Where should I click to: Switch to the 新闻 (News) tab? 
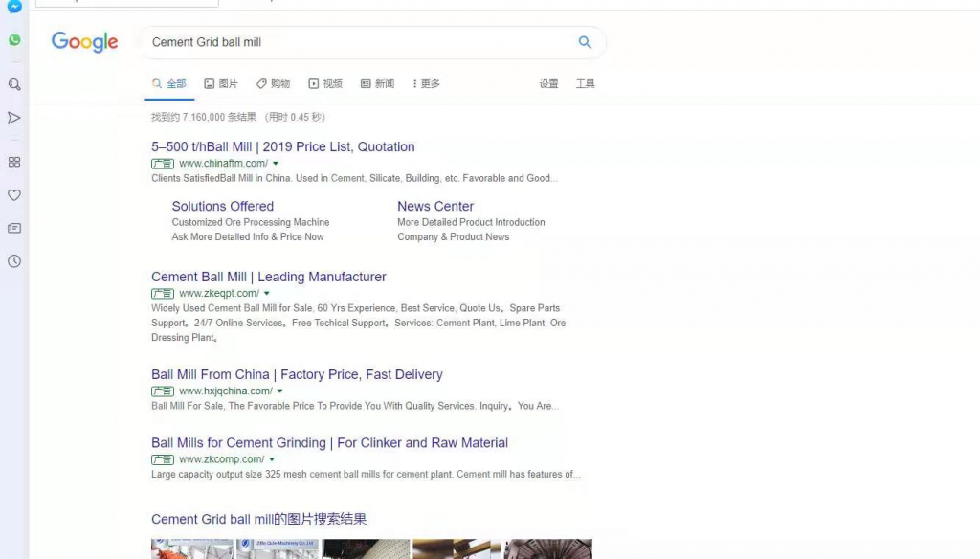click(x=377, y=84)
